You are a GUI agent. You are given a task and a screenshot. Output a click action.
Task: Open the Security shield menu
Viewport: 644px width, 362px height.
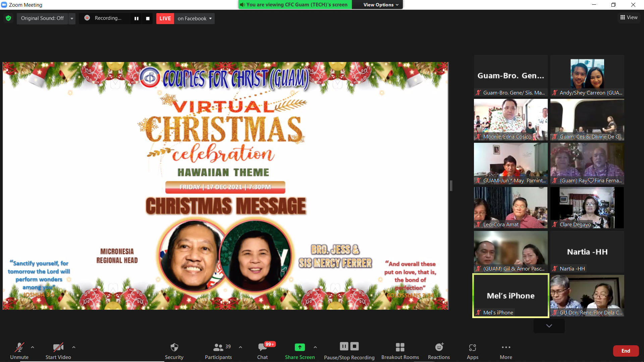tap(174, 351)
